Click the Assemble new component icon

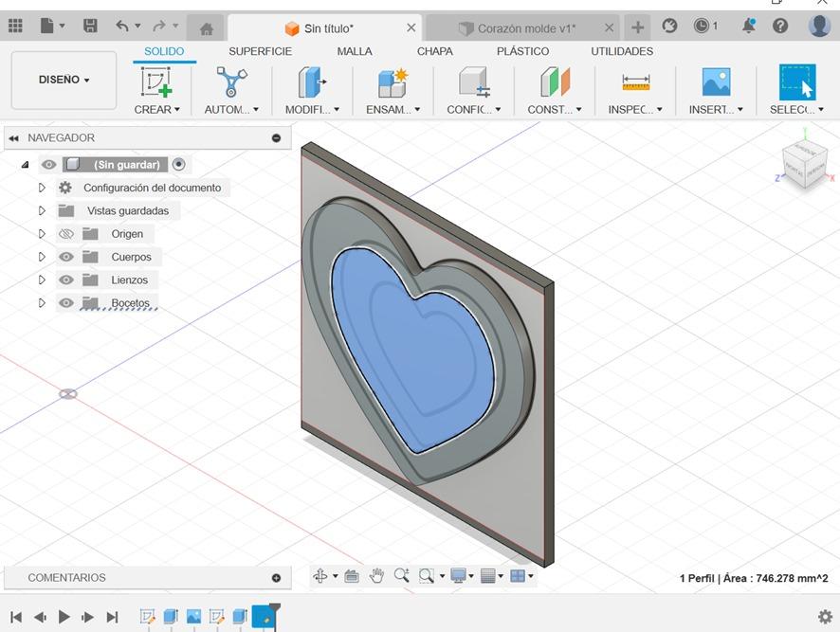point(393,81)
